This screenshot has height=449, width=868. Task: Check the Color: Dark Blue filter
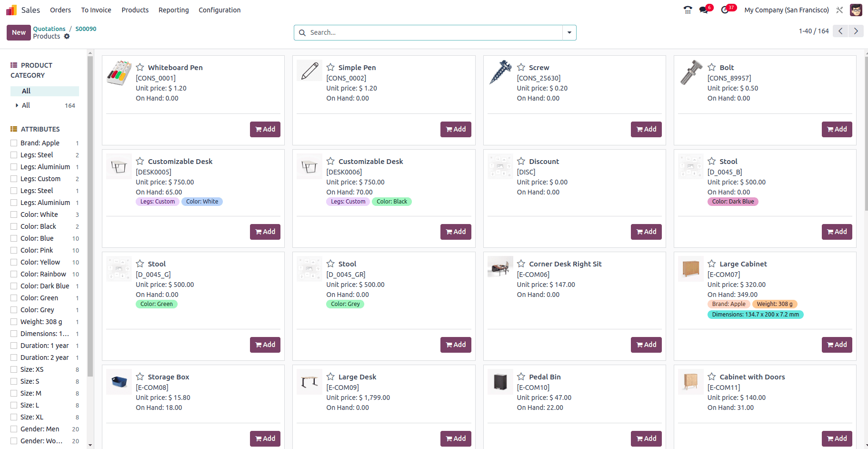point(14,286)
